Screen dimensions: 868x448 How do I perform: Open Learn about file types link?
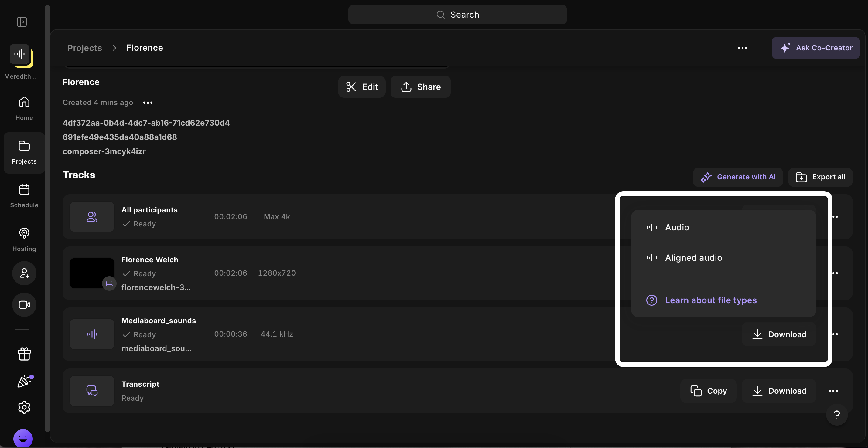point(711,300)
